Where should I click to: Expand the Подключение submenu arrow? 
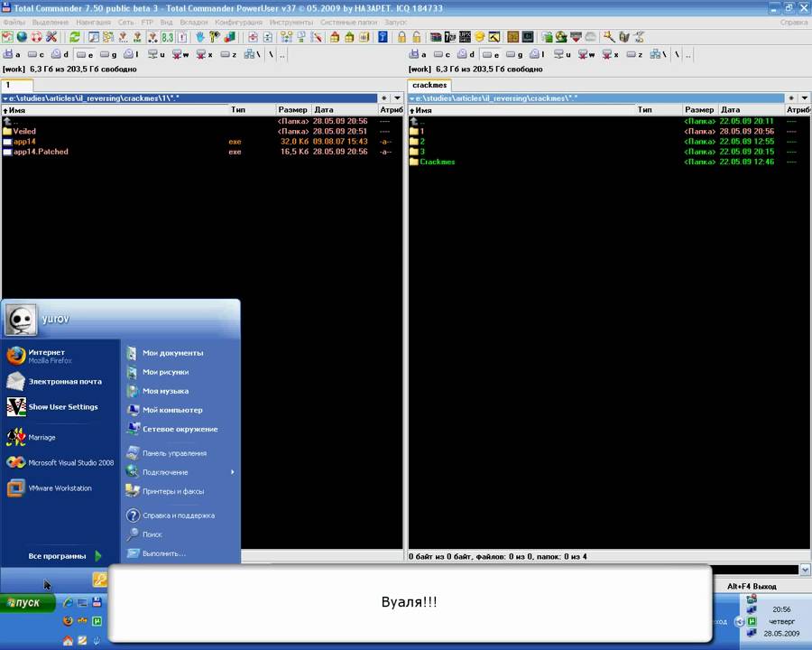[233, 472]
